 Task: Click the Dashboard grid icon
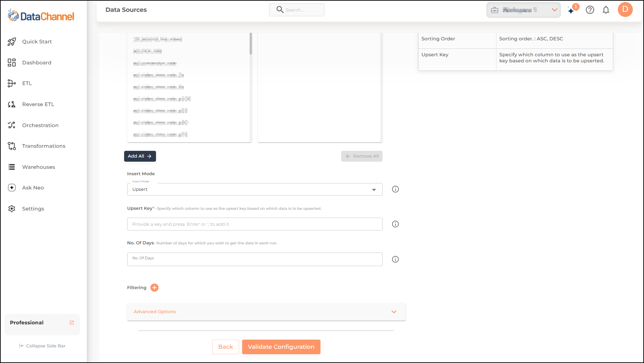pos(12,62)
